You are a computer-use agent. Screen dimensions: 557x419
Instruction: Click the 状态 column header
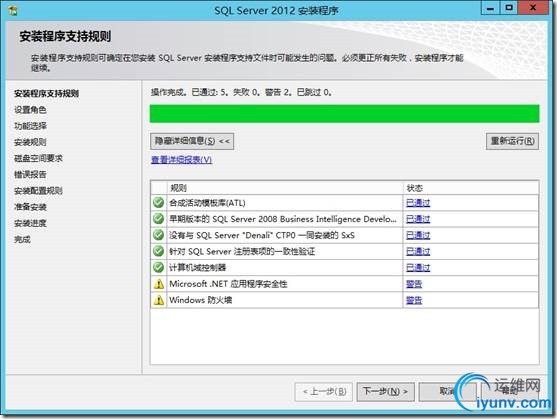[471, 188]
